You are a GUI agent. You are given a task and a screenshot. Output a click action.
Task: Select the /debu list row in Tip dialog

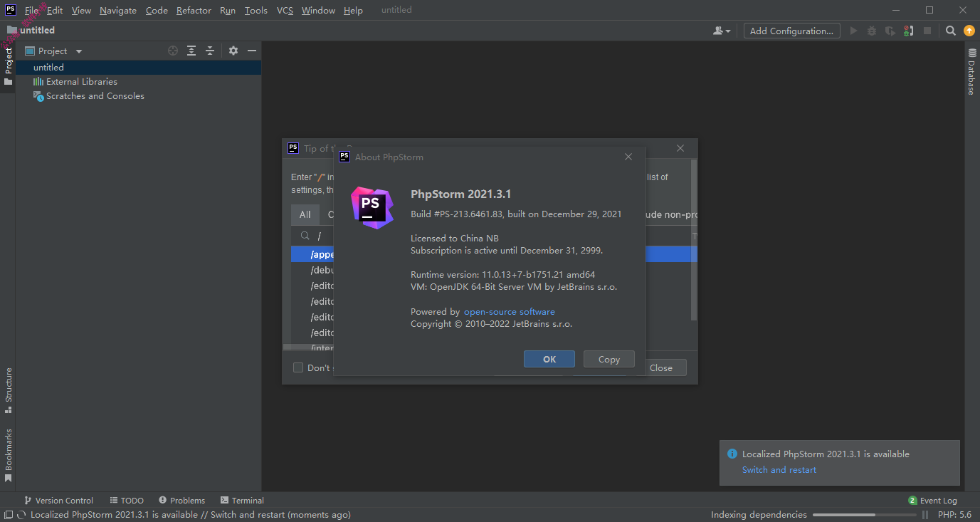click(312, 270)
